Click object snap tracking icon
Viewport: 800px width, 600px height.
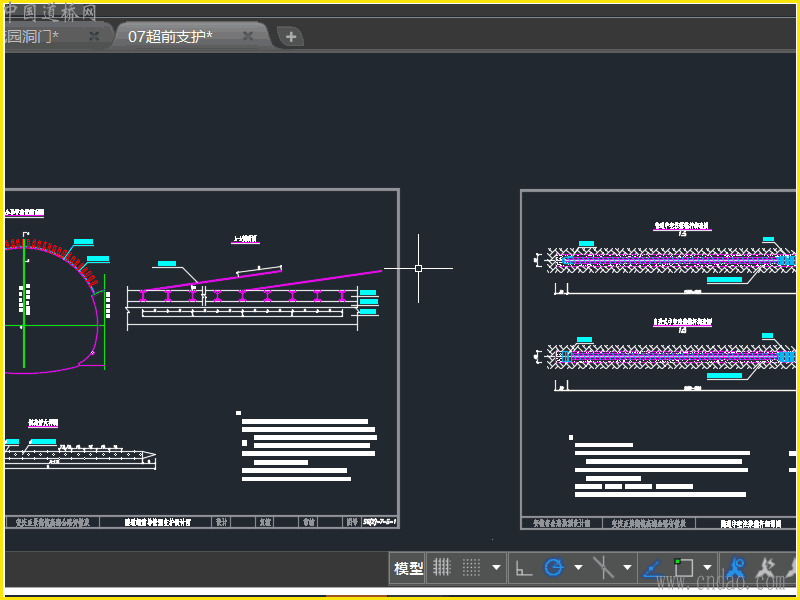pyautogui.click(x=652, y=568)
